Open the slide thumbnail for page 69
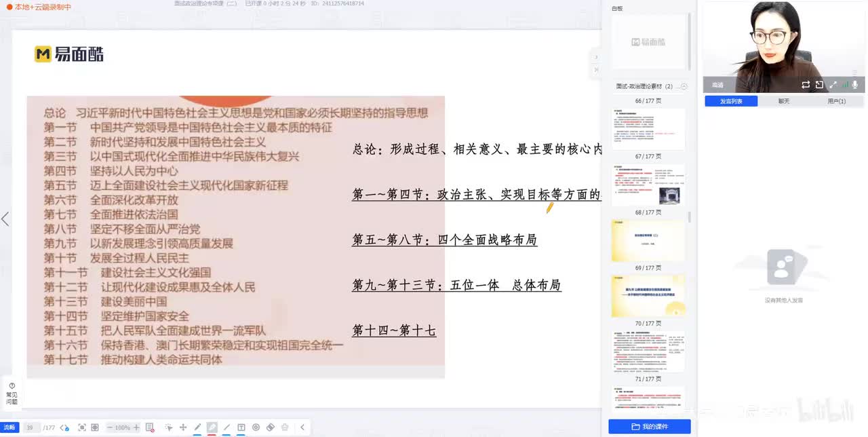This screenshot has width=868, height=437. (x=648, y=296)
